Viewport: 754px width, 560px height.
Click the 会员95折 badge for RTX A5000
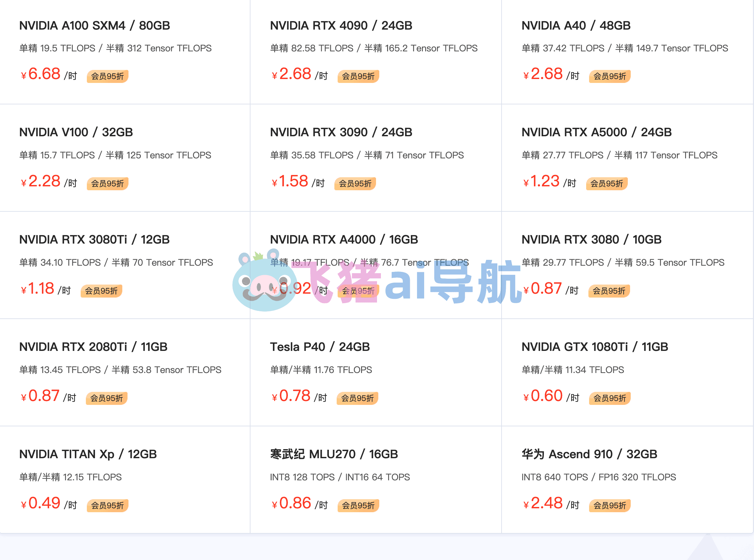(607, 183)
